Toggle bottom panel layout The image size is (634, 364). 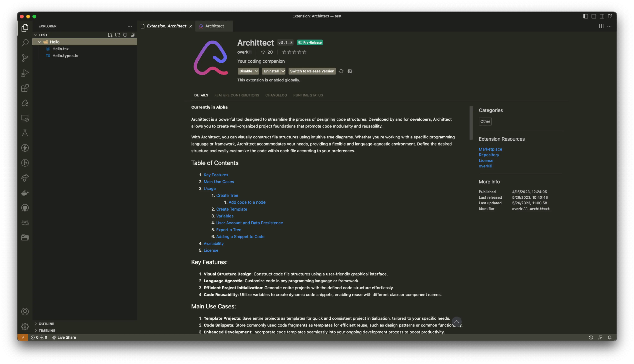pos(594,16)
